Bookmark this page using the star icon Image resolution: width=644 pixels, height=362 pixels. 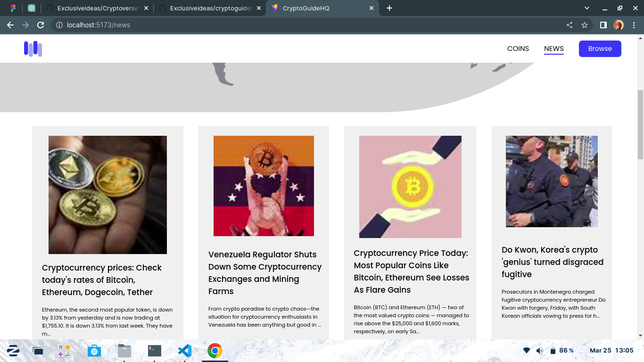(x=586, y=25)
